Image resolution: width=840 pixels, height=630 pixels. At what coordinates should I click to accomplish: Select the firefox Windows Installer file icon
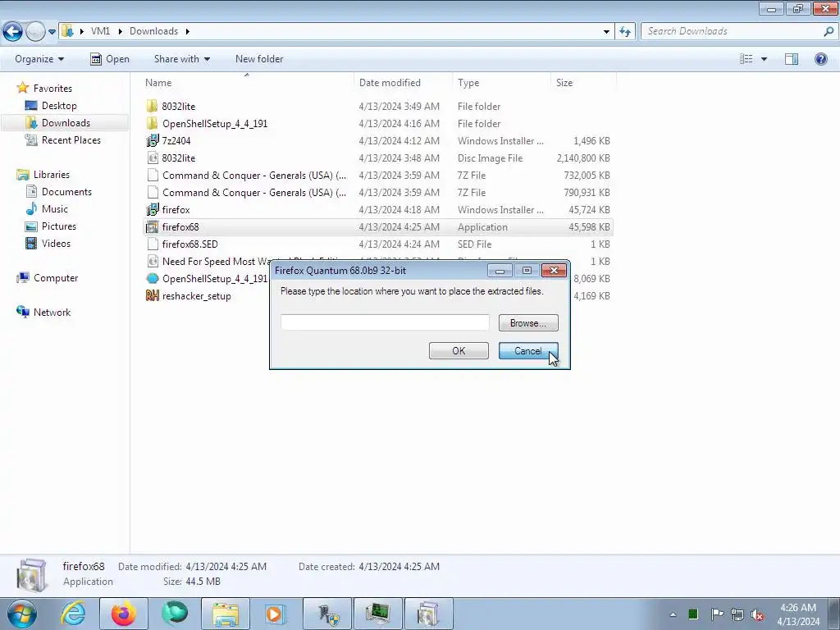152,209
